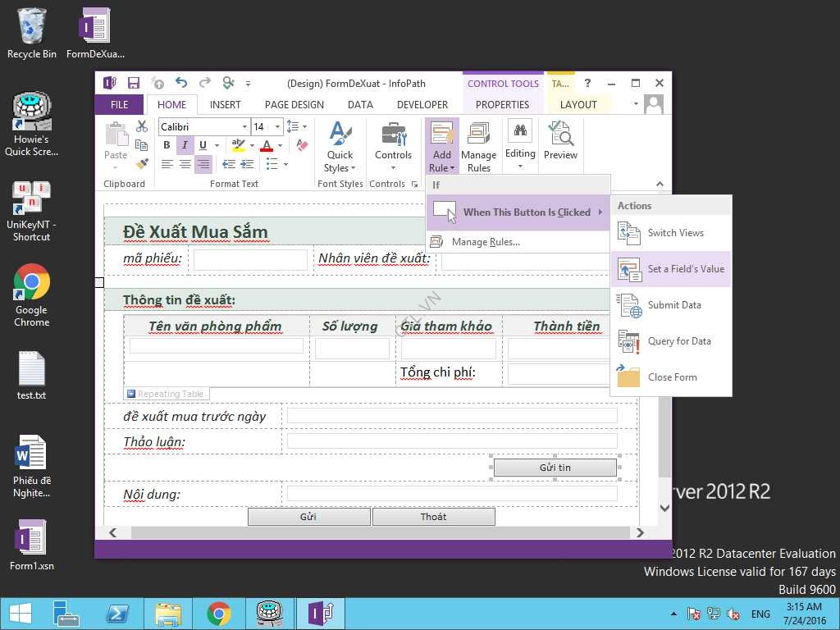Open Manage Rules from the ribbon
This screenshot has width=840, height=630.
(478, 146)
